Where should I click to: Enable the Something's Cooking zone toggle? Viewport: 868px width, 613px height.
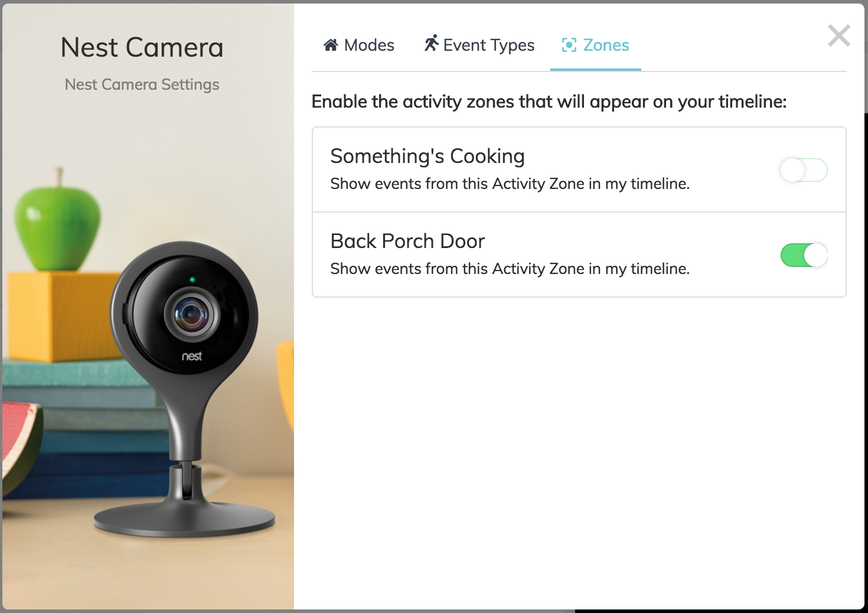pyautogui.click(x=804, y=170)
